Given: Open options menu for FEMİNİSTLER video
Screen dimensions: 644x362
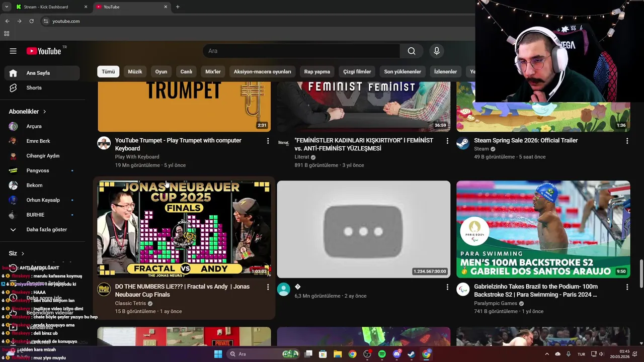Looking at the screenshot, I should click(x=447, y=141).
